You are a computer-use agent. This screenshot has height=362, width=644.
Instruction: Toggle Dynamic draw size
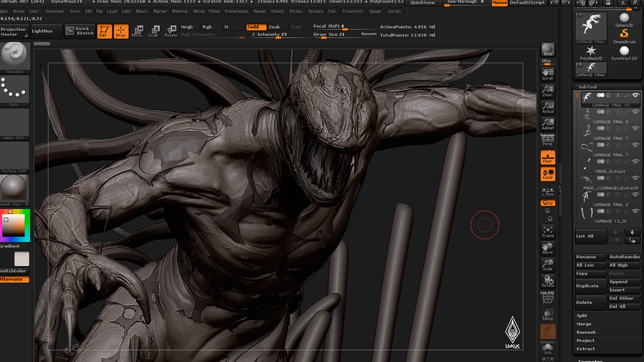tap(369, 34)
